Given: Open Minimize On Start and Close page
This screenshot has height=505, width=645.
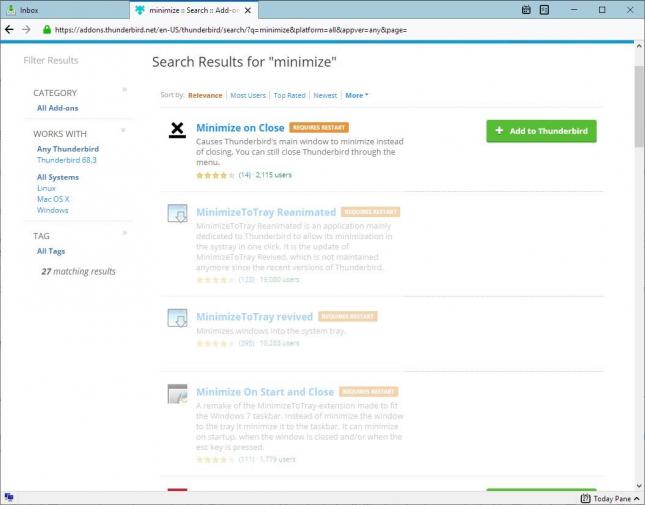Looking at the screenshot, I should tap(265, 392).
